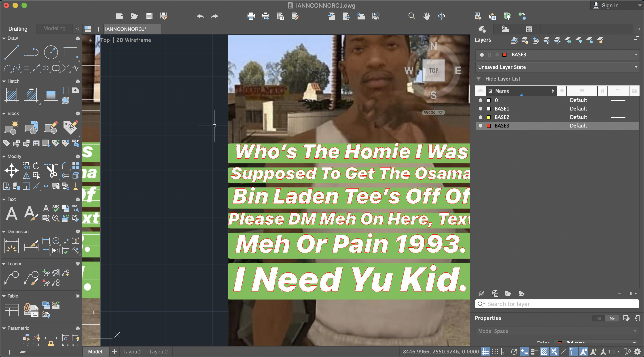The width and height of the screenshot is (644, 357).
Task: Toggle grid display in status bar
Action: pyautogui.click(x=485, y=352)
